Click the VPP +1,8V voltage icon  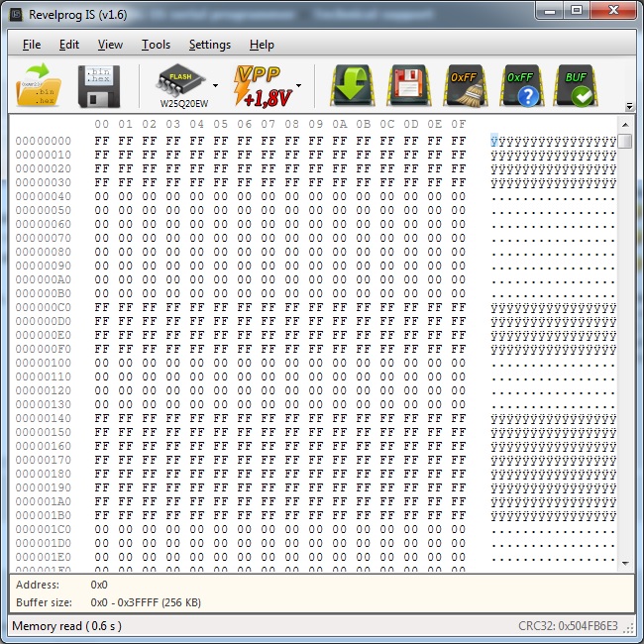tap(263, 86)
